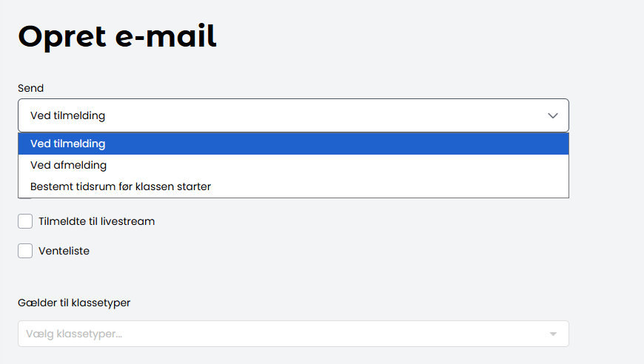Image resolution: width=644 pixels, height=364 pixels.
Task: Collapse the open Send dropdown showing 'Ved tilmelding'
Action: coord(293,115)
